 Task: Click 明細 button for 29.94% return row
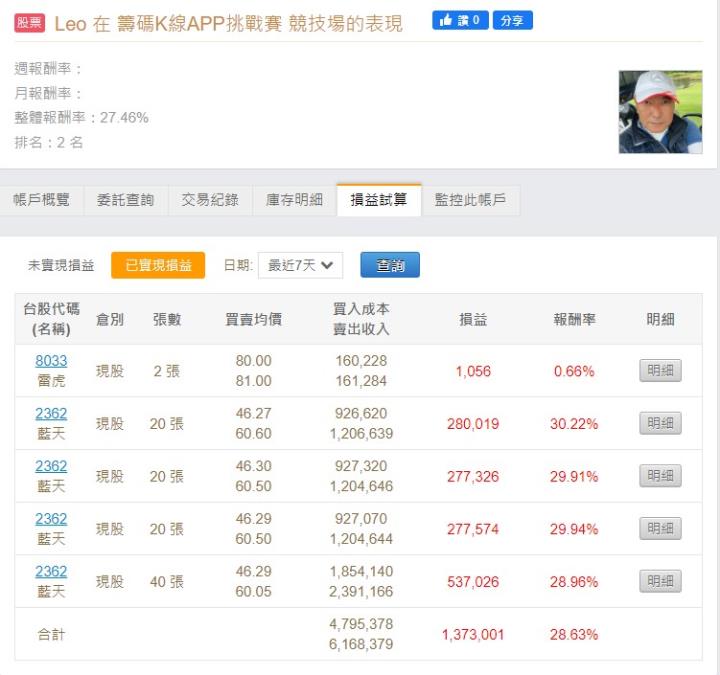(x=660, y=529)
